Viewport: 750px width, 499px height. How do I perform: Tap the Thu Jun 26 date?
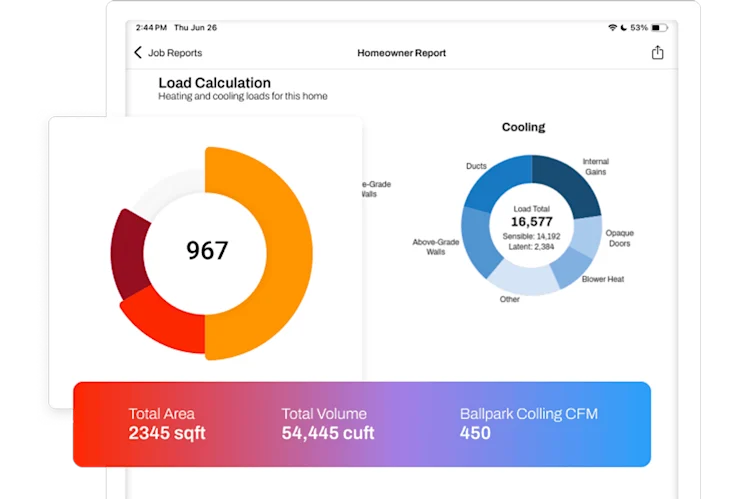coord(195,28)
